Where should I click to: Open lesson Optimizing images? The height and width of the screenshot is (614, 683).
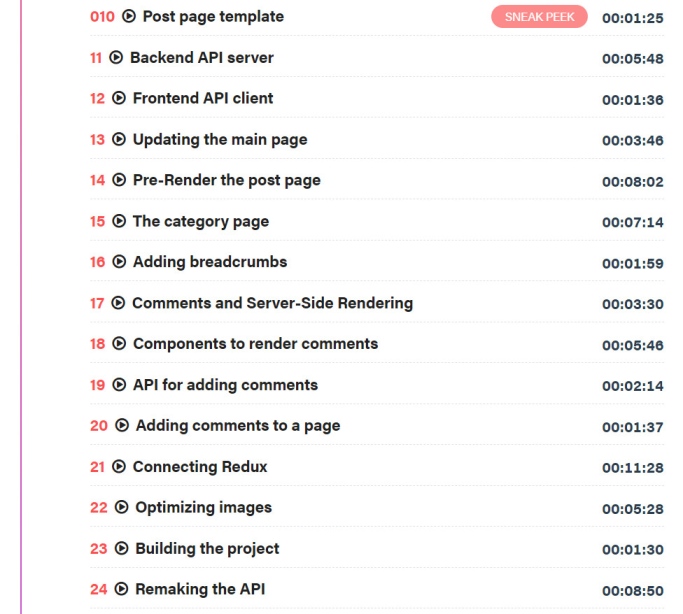click(203, 508)
